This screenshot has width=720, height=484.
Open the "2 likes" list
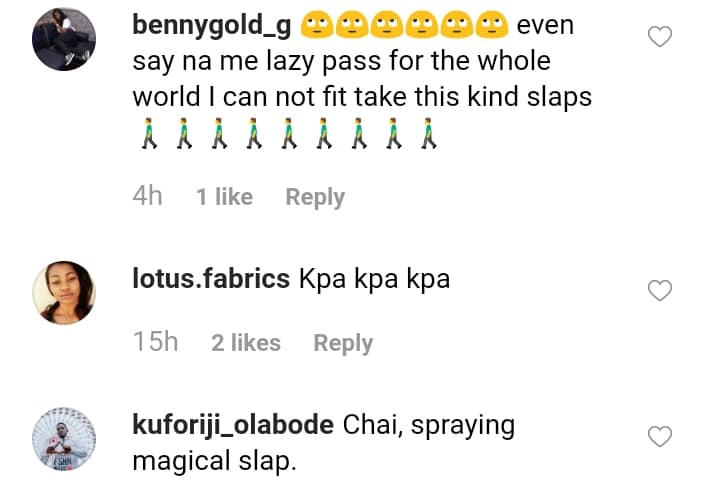pos(246,343)
